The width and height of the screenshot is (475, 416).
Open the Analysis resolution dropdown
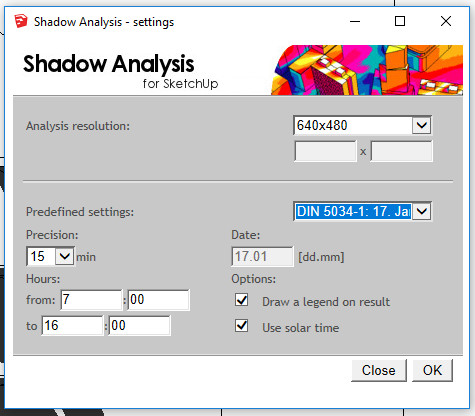click(422, 125)
